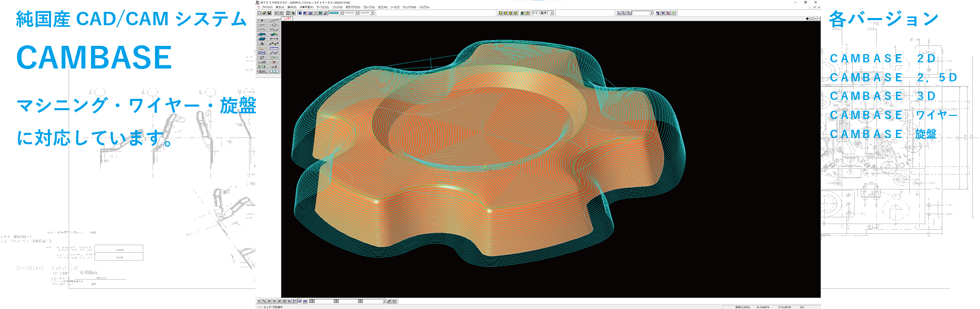This screenshot has width=980, height=309.
Task: Click the checkered grid toolbar icon
Action: pyautogui.click(x=288, y=13)
